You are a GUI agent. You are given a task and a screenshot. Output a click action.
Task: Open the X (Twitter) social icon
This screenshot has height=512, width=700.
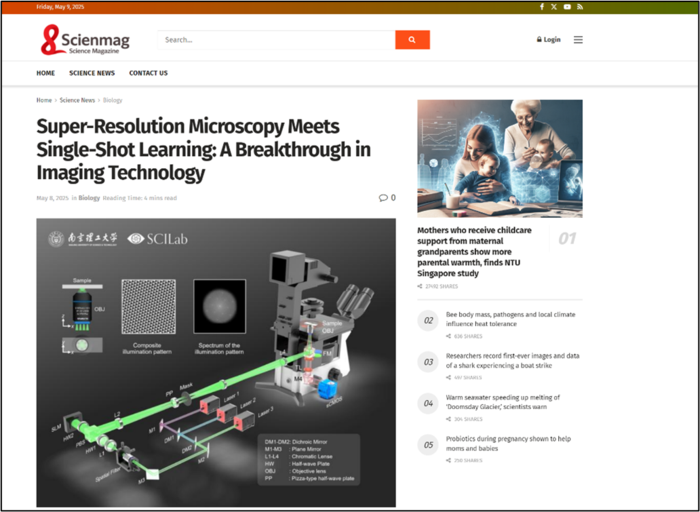point(554,7)
